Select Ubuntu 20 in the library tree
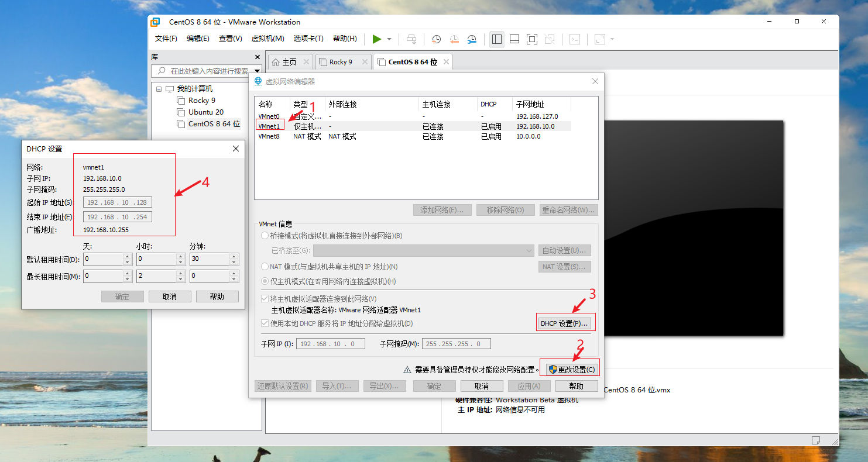Image resolution: width=868 pixels, height=462 pixels. (x=205, y=112)
